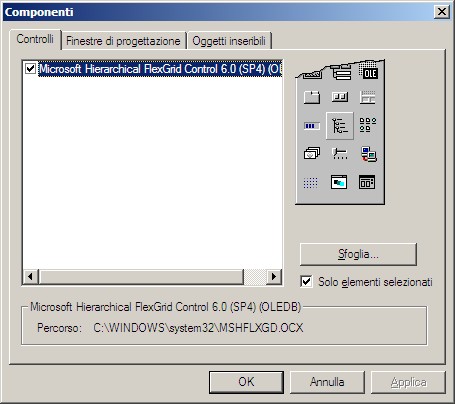The image size is (455, 404).
Task: Confirm with the OK button
Action: (x=246, y=382)
